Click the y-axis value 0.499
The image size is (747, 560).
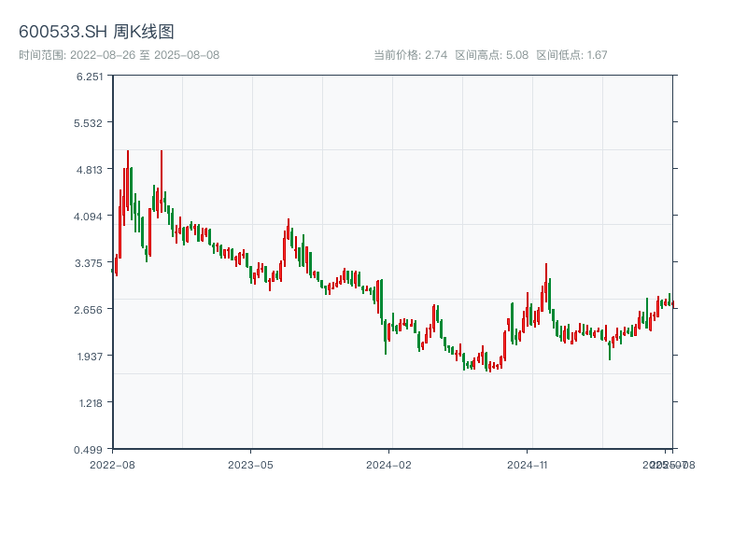(x=88, y=450)
